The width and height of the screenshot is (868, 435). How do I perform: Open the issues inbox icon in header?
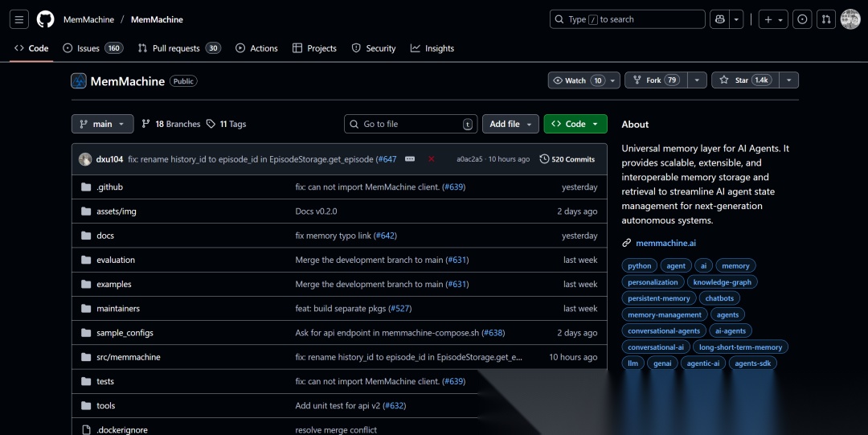click(x=802, y=19)
